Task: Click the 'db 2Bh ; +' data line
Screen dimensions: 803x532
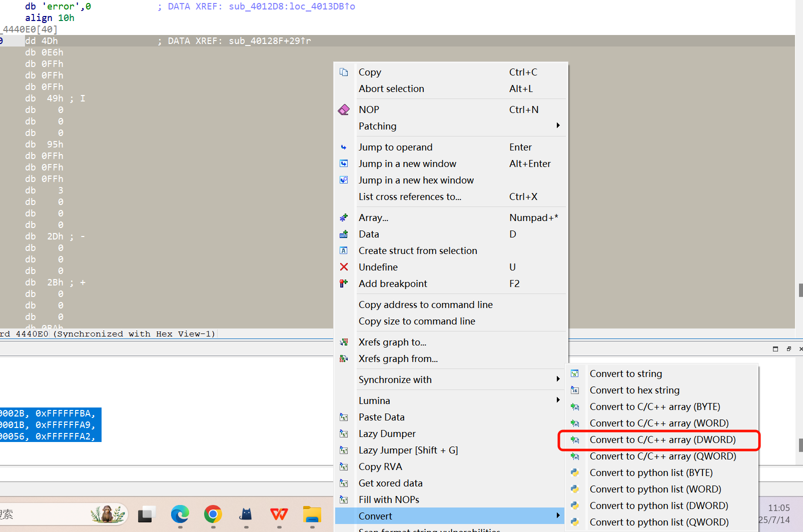Action: point(55,282)
